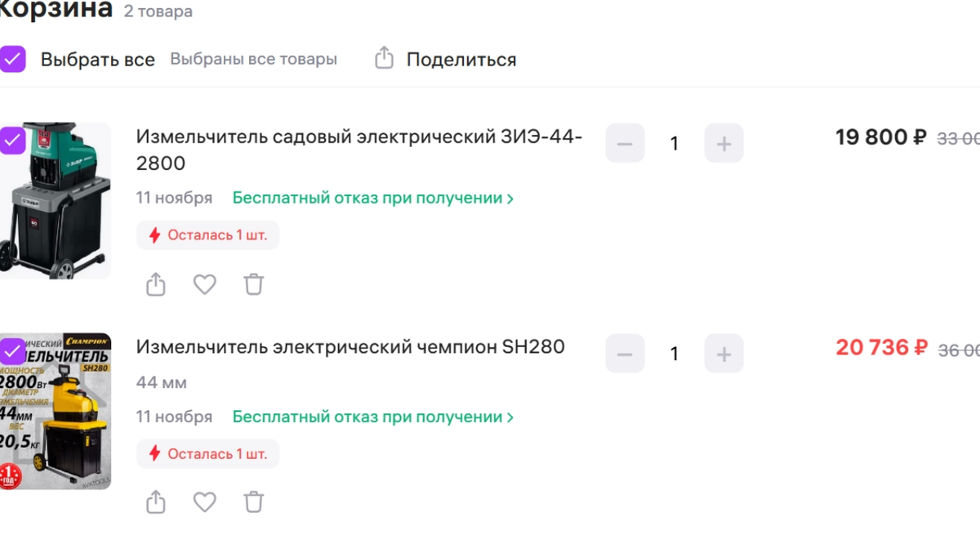The width and height of the screenshot is (980, 535).
Task: Add the ЗИЭ-44-2800 shredder to favorites via heart icon
Action: [x=204, y=283]
